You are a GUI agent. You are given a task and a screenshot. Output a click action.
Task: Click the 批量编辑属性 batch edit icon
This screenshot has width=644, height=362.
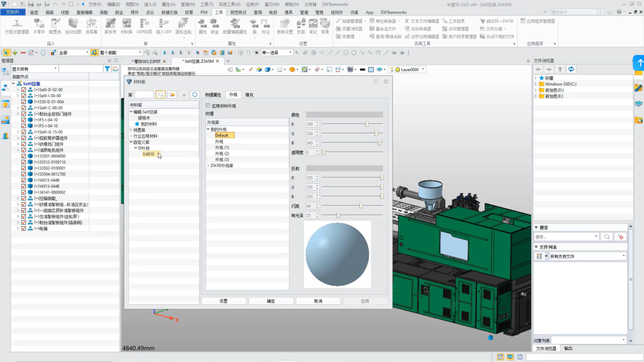coord(235,26)
